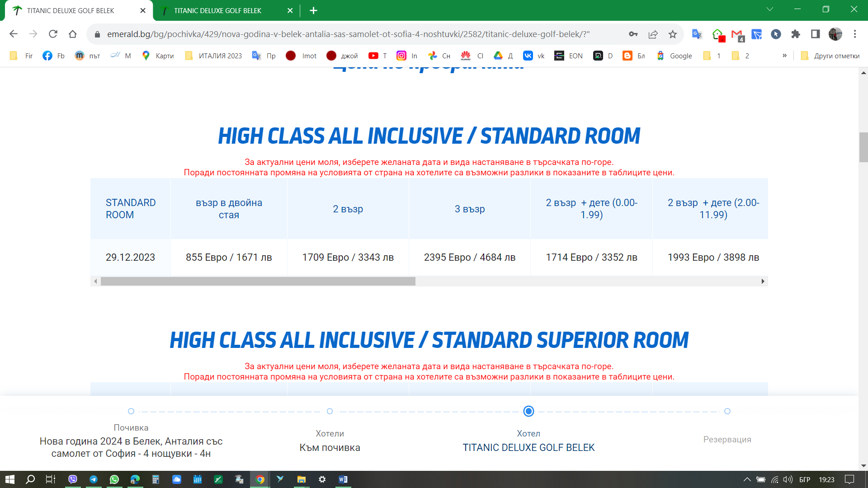Show hidden system tray icons
This screenshot has height=488, width=868.
747,479
